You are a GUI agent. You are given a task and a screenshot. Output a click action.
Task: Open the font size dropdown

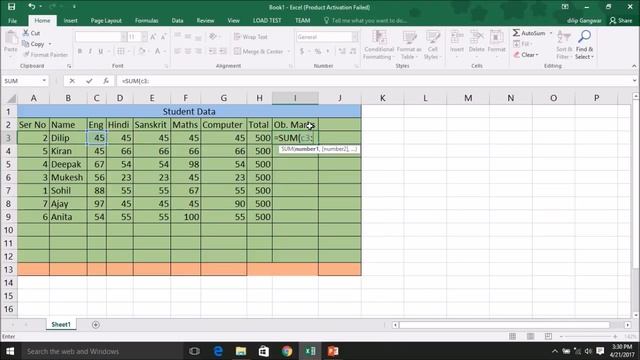(144, 37)
